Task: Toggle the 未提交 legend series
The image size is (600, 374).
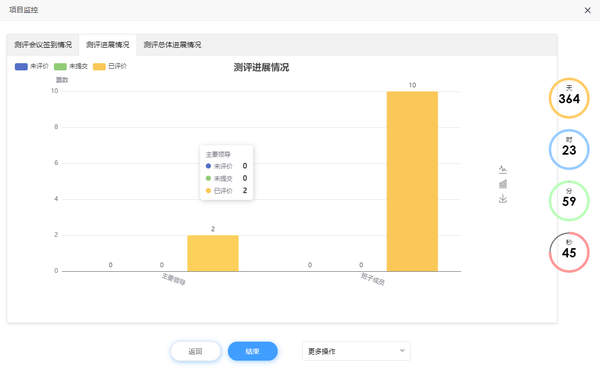Action: pyautogui.click(x=71, y=67)
